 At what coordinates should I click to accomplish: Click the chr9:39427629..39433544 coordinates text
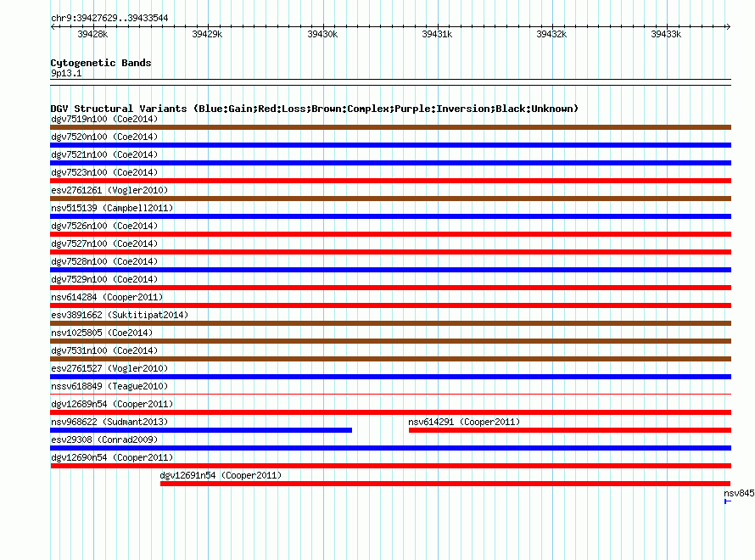[x=109, y=18]
